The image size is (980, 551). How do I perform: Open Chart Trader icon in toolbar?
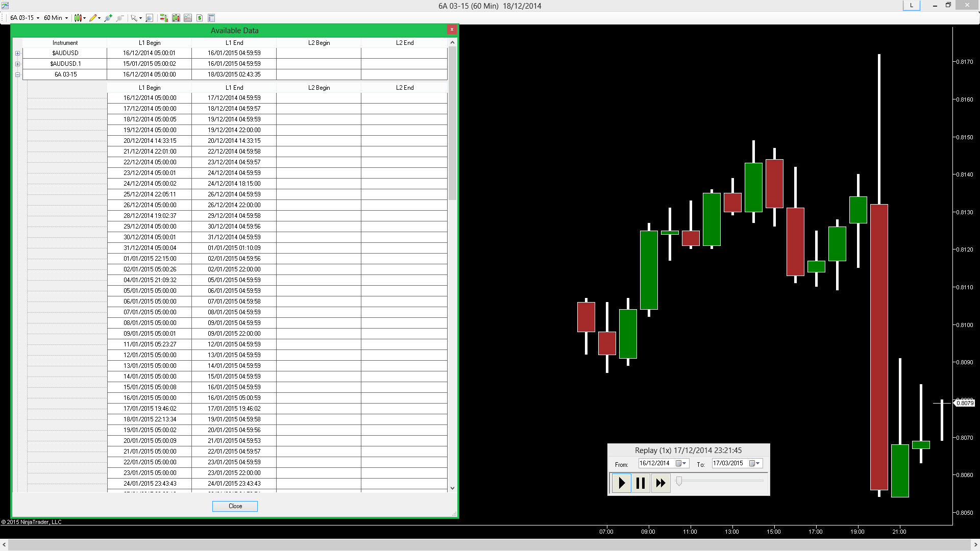click(164, 18)
